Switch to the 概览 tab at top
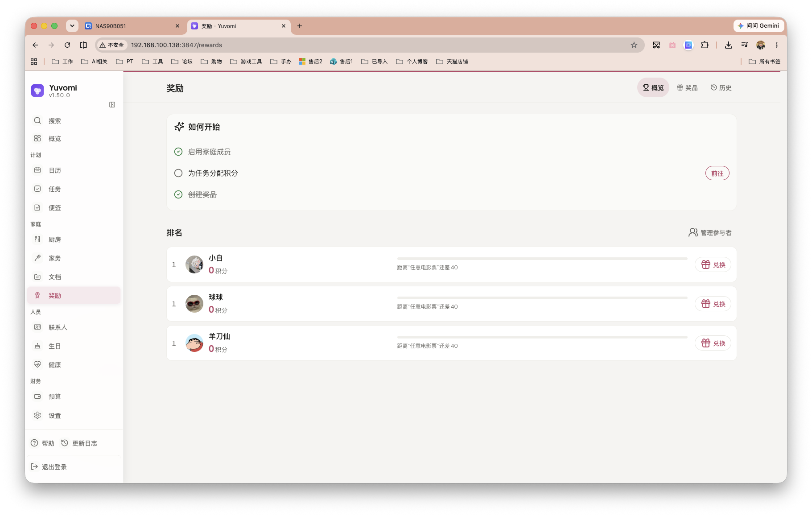This screenshot has width=812, height=516. point(653,88)
